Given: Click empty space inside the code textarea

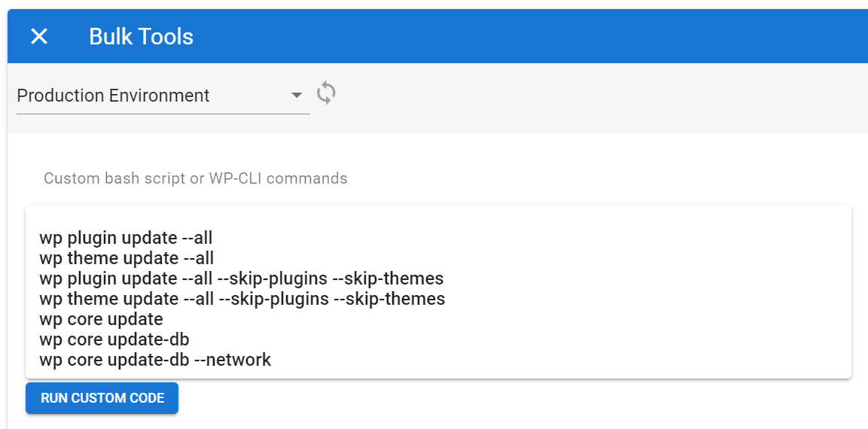Looking at the screenshot, I should click(x=637, y=321).
